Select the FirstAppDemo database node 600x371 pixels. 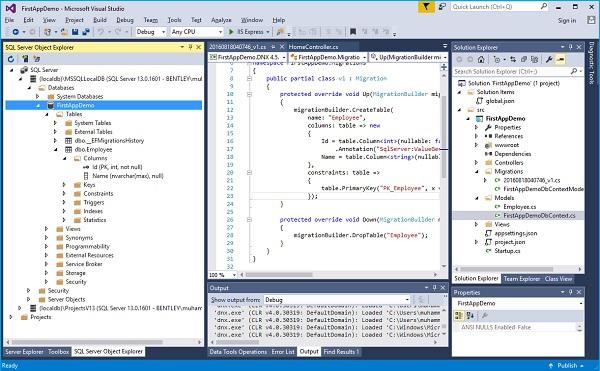(103, 105)
